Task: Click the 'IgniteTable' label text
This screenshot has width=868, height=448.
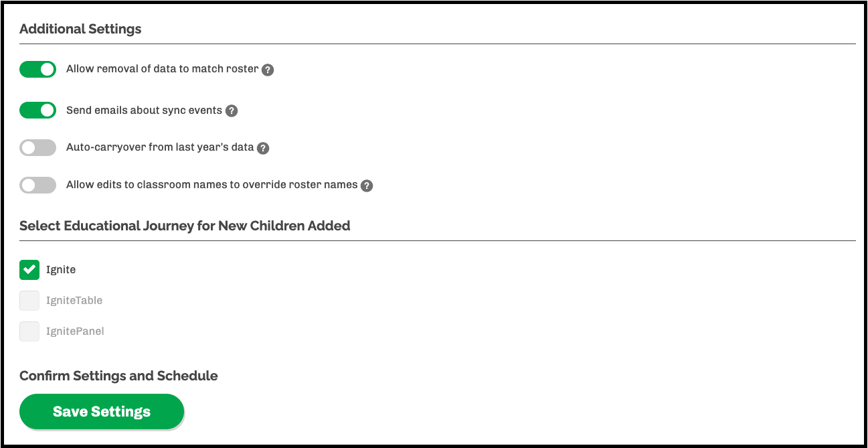Action: (x=74, y=301)
